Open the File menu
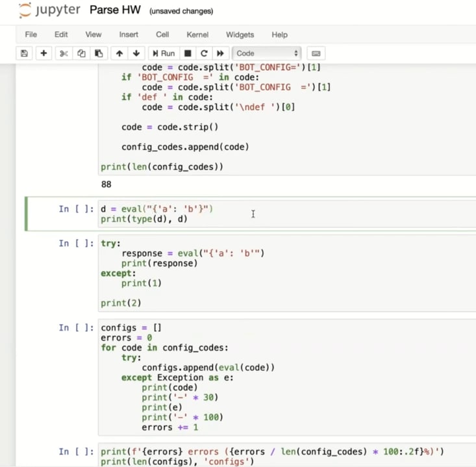Viewport: 476px width, 467px height. point(31,34)
